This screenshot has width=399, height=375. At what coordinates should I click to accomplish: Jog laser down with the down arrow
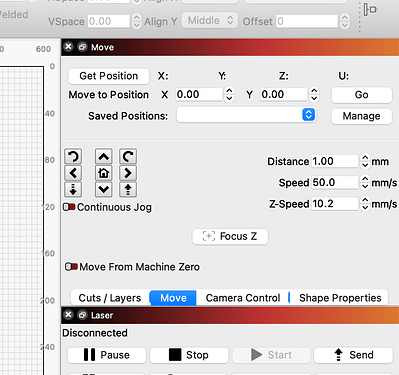(104, 189)
